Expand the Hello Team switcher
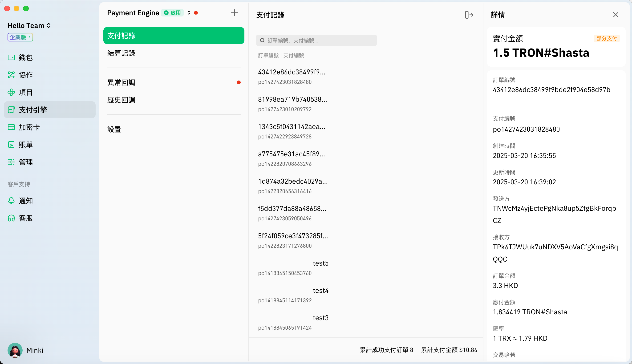 point(29,25)
